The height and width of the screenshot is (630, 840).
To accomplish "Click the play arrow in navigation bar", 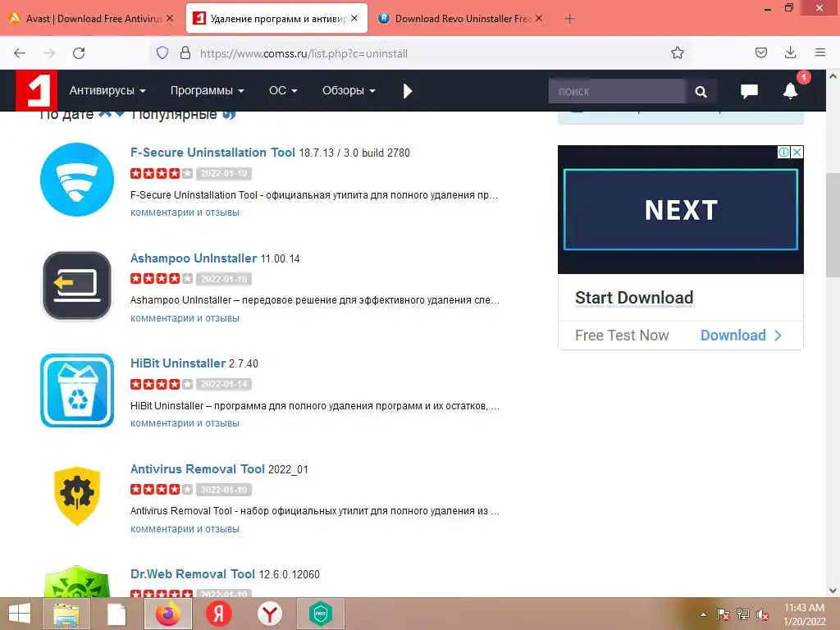I will coord(408,91).
